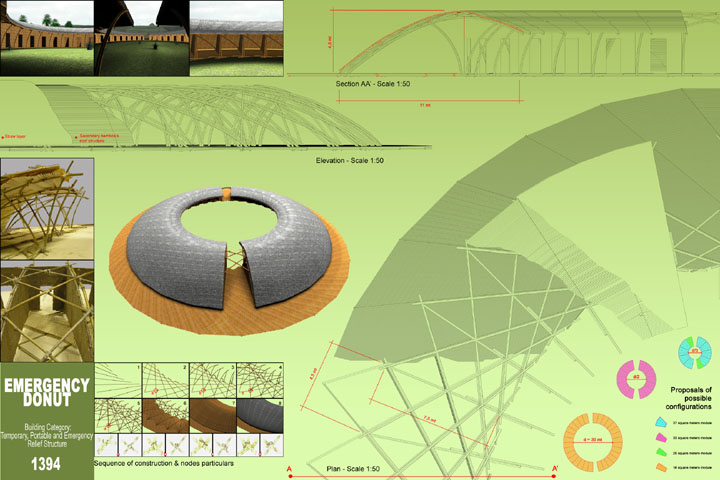Open construction sequence step 4 thumbnail
Viewport: 720px width, 480px height.
(x=259, y=379)
